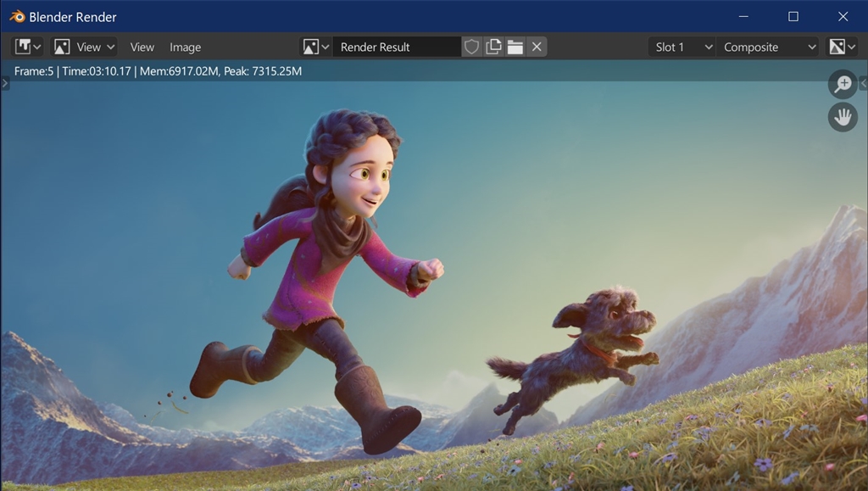Click the Blender logo in the title bar
Screen dimensions: 868x491
click(17, 17)
